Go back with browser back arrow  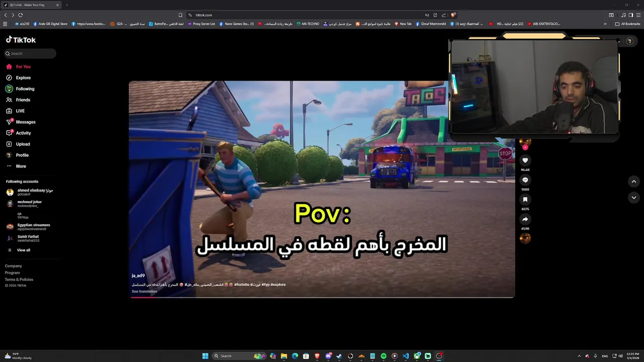tap(6, 15)
